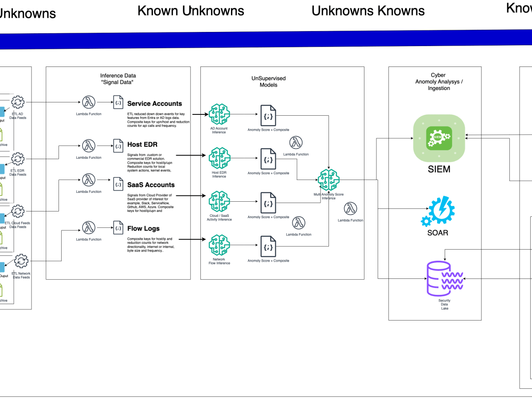Click the blue banner bar near the top
Screen dimensions: 532x399
[x=266, y=39]
